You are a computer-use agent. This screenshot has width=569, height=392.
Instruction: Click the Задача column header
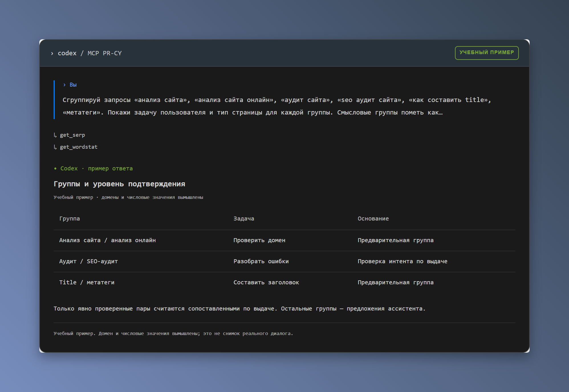tap(244, 219)
